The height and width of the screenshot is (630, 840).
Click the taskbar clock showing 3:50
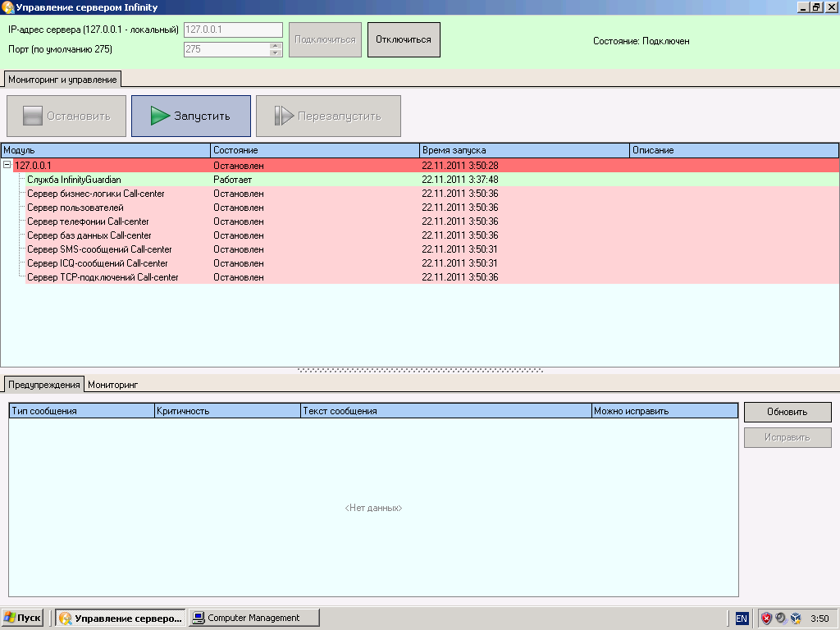coord(819,619)
